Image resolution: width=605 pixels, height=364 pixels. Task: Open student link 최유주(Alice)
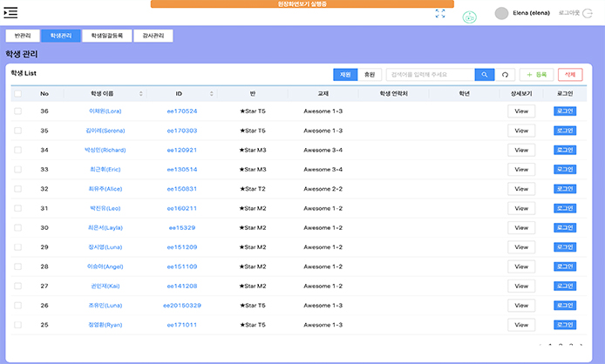pyautogui.click(x=105, y=189)
